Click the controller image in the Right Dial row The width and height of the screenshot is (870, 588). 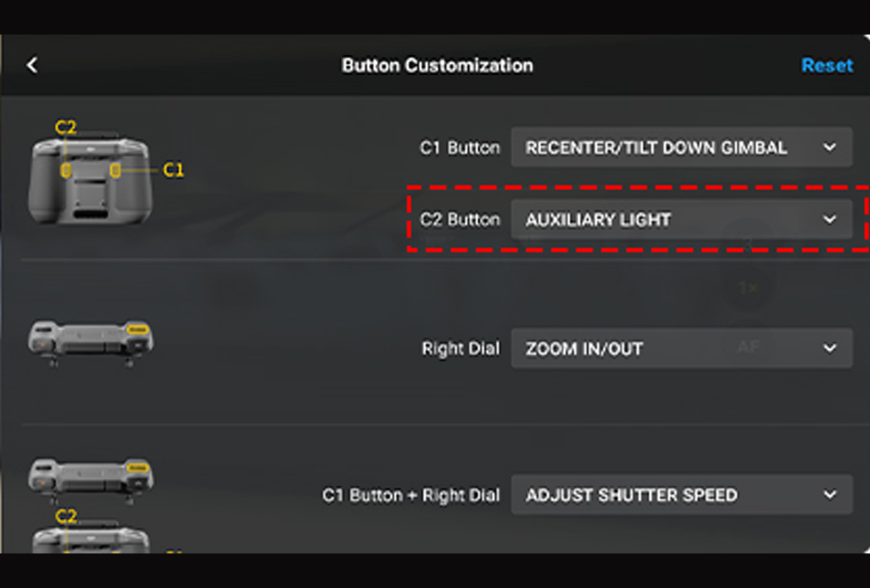tap(90, 341)
